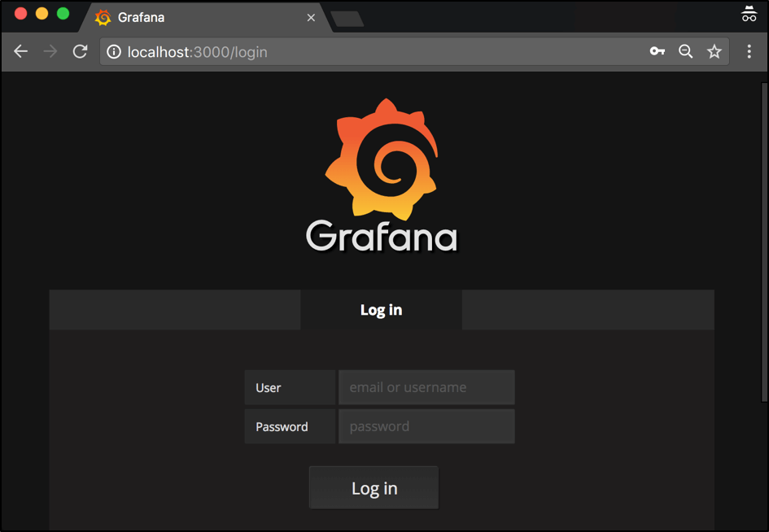This screenshot has width=769, height=532.
Task: Bookmark this page with the star icon
Action: pyautogui.click(x=714, y=51)
